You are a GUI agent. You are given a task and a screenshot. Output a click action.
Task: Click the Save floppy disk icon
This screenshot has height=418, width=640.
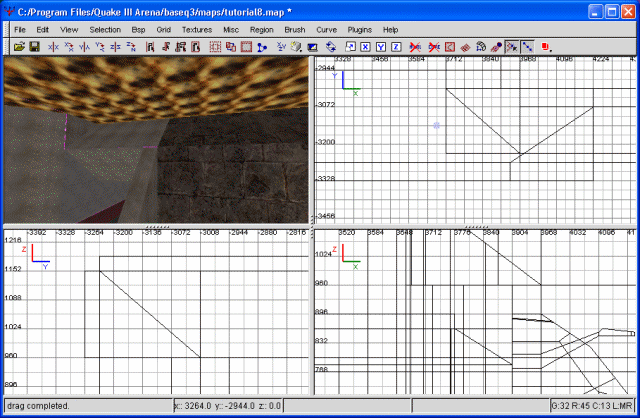click(x=34, y=47)
